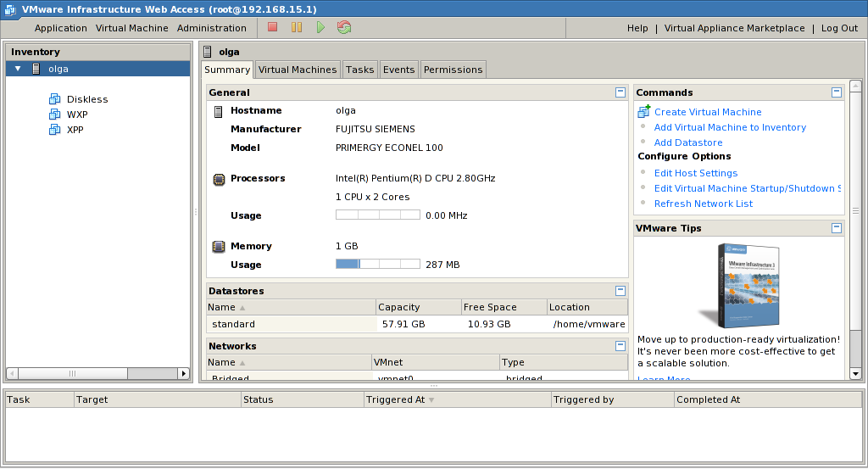This screenshot has width=868, height=469.
Task: Click the host icon beside olga heading
Action: pyautogui.click(x=208, y=52)
